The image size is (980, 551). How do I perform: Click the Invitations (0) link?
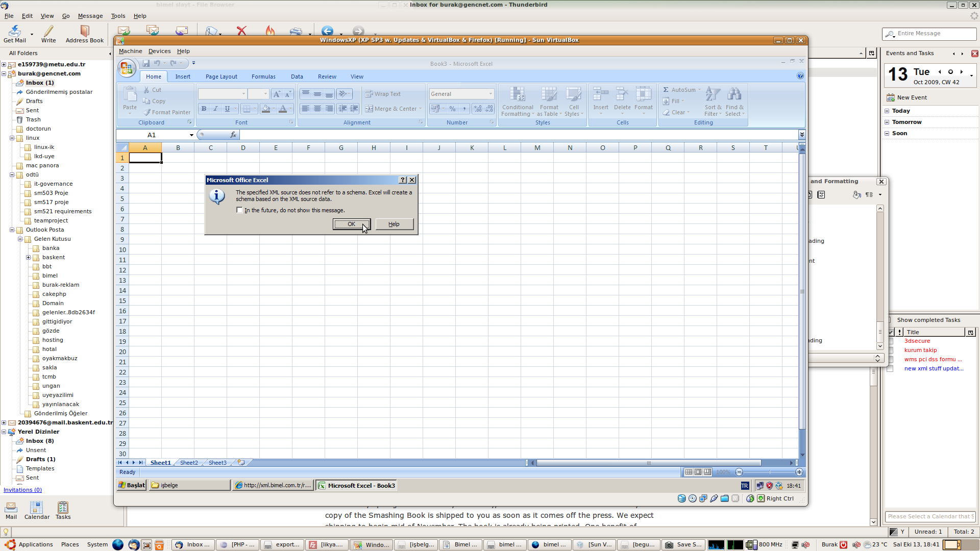[23, 490]
